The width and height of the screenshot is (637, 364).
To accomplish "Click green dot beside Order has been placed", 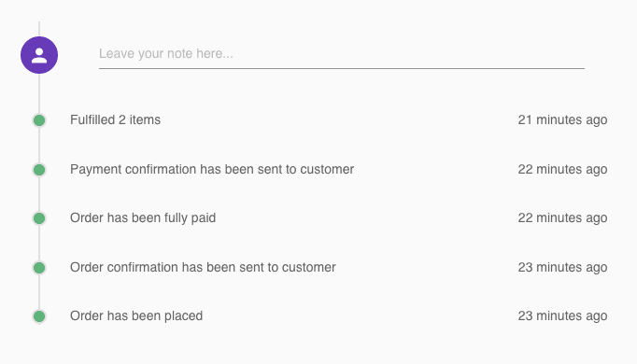I will [39, 316].
